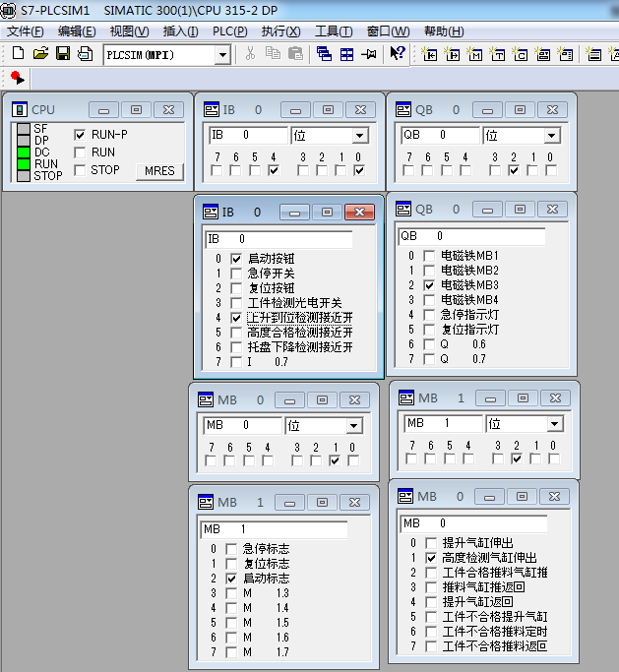Toggle the 电磁铁MB3 output checkbox

[429, 285]
